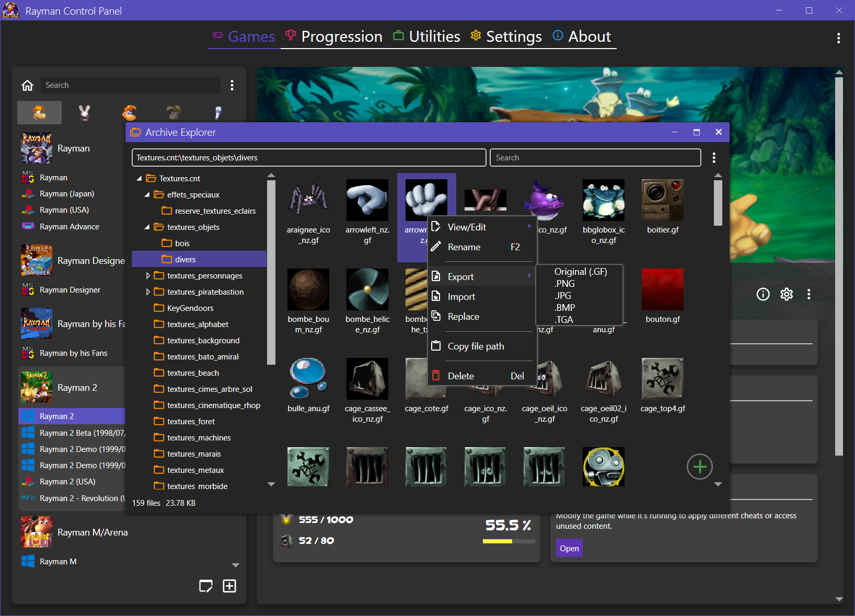This screenshot has height=616, width=855.
Task: Select the divers folder in tree
Action: click(x=199, y=260)
